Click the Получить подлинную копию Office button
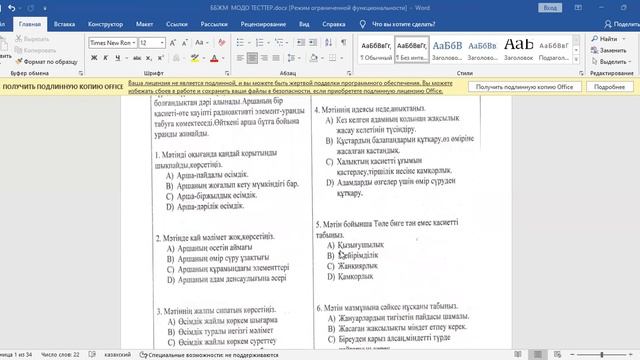The height and width of the screenshot is (360, 640). (x=524, y=87)
